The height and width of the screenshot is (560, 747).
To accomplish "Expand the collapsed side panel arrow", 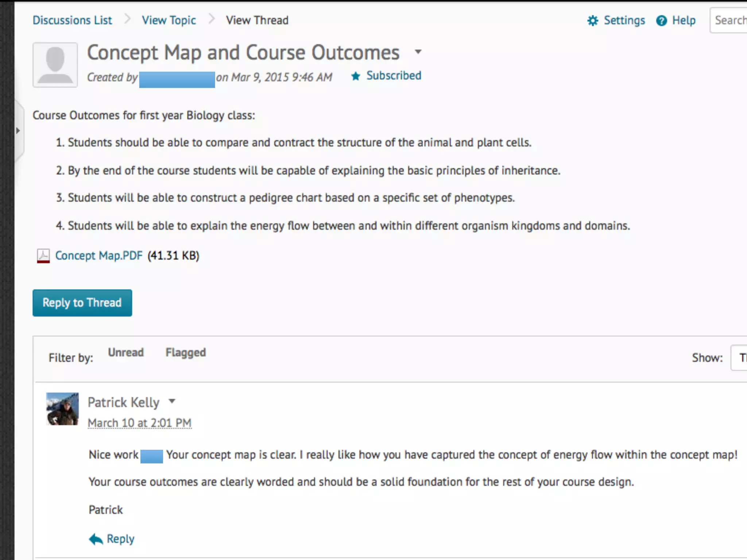I will (x=18, y=131).
